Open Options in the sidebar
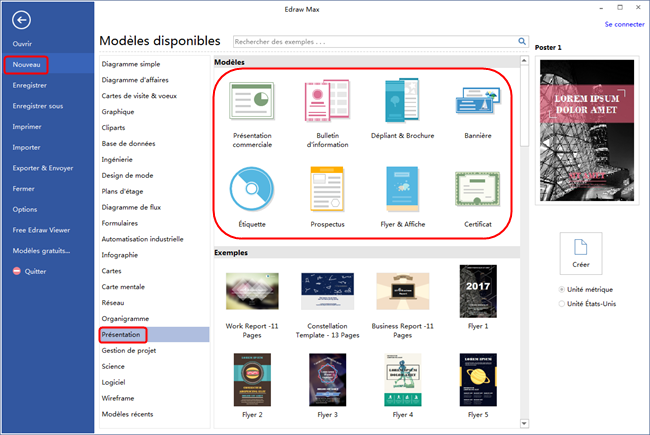Viewport: 650px width, 435px height. tap(25, 209)
